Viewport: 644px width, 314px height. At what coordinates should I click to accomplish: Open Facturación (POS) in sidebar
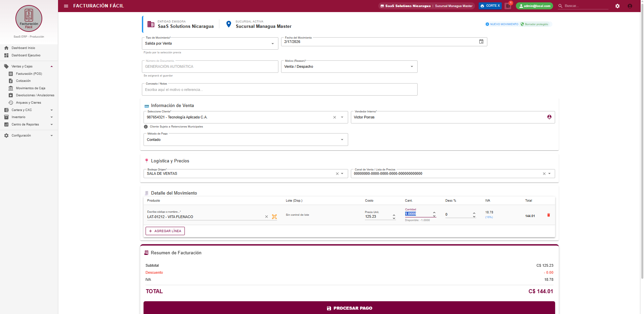coord(29,74)
